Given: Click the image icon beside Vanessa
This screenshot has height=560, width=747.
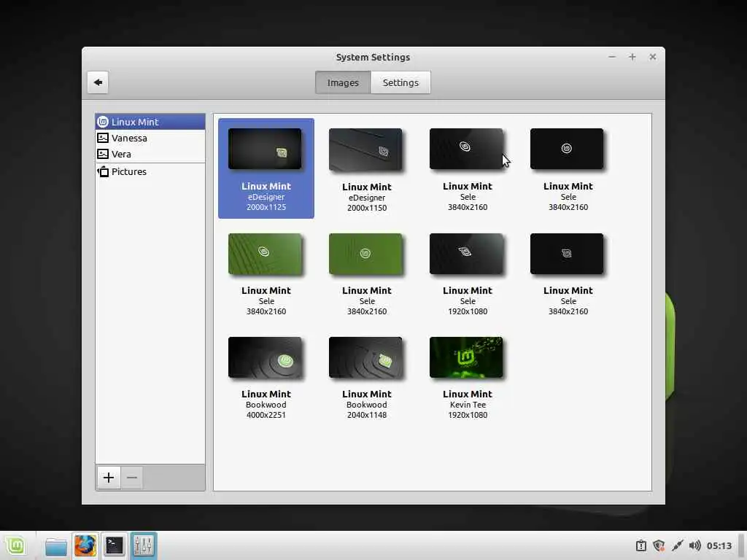Looking at the screenshot, I should coord(103,138).
